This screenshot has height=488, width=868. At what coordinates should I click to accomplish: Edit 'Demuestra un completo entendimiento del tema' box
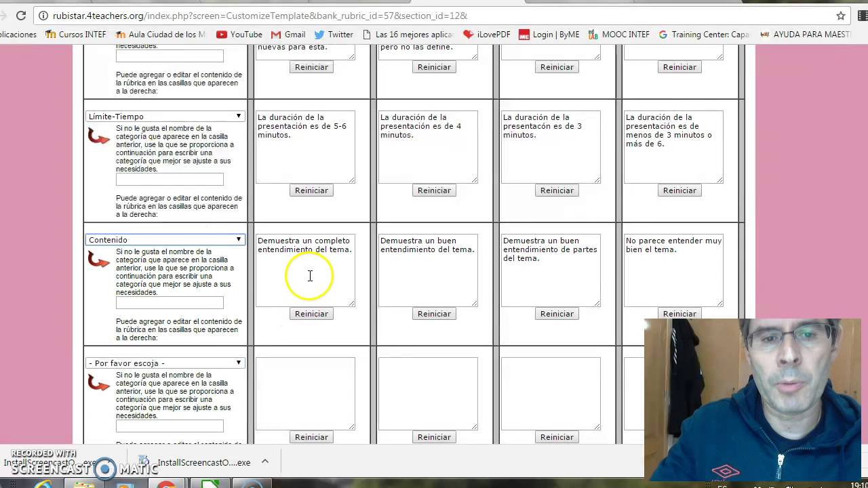(305, 270)
